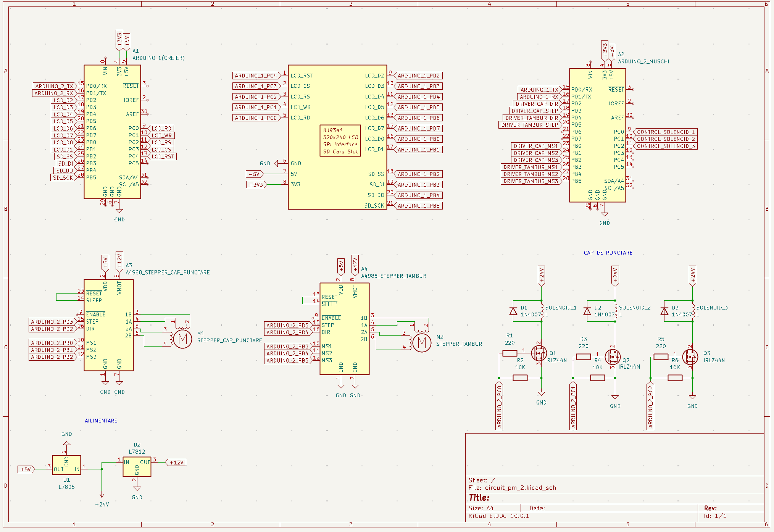Viewport: 774px width, 532px height.
Task: Click the A4988_STEPPER_CAP_PUNCTARE value text
Action: click(168, 272)
